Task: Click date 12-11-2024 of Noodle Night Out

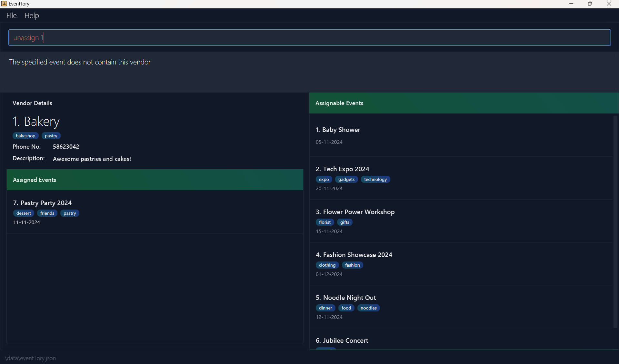Action: point(329,317)
